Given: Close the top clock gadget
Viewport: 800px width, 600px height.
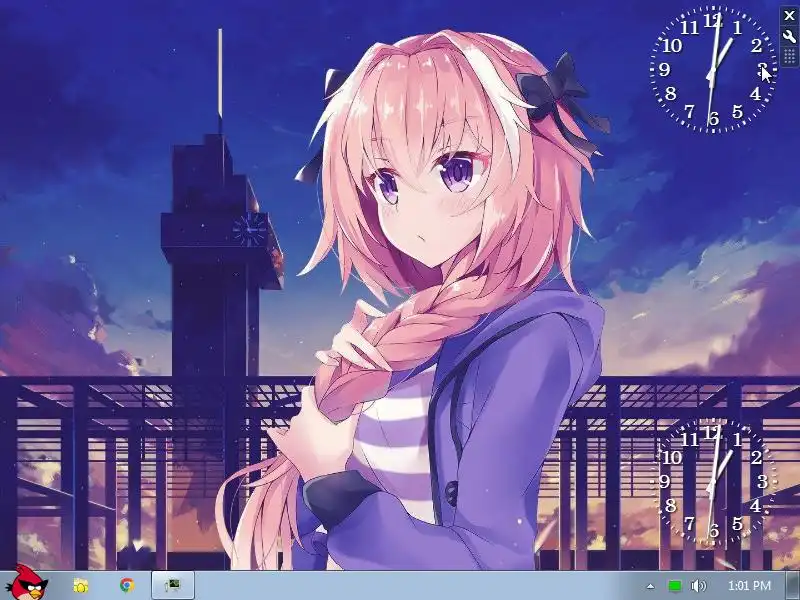Looking at the screenshot, I should [789, 16].
